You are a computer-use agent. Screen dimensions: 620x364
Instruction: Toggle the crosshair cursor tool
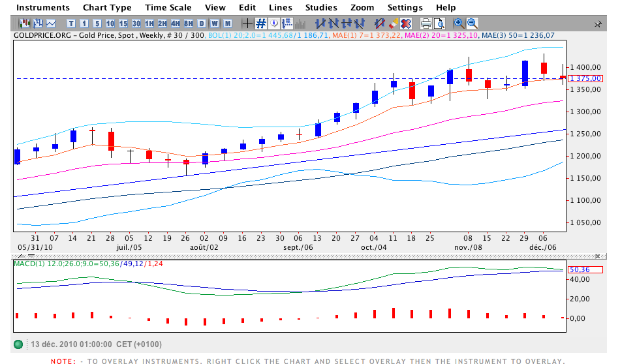(247, 23)
